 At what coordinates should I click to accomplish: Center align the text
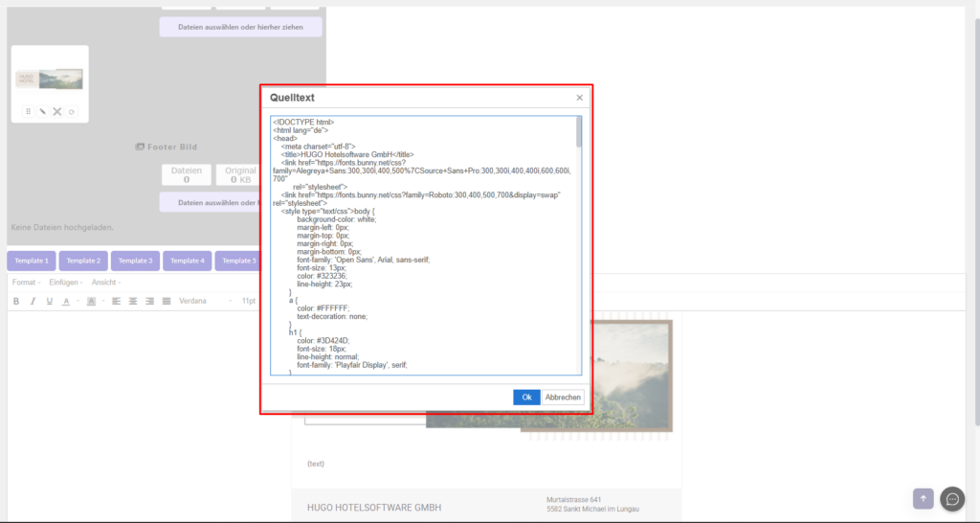133,301
